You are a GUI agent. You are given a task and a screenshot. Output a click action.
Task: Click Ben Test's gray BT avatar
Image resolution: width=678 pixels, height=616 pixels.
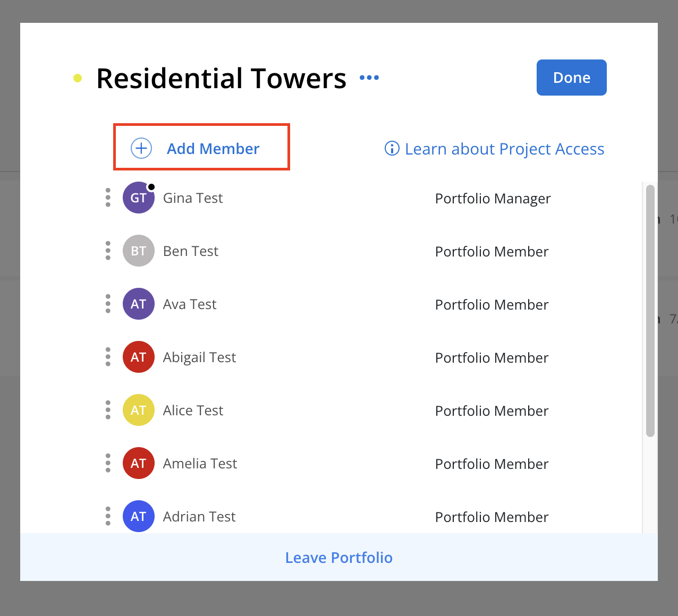[139, 251]
